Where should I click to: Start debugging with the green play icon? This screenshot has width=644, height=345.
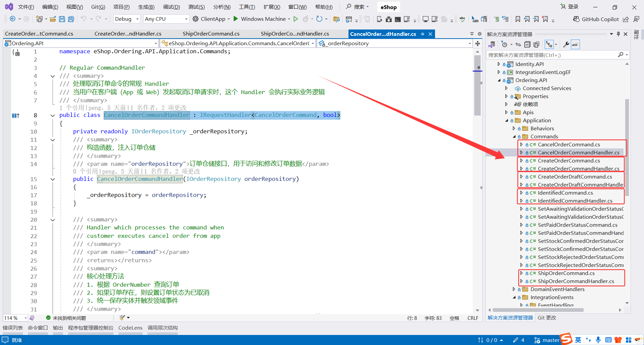(x=236, y=19)
